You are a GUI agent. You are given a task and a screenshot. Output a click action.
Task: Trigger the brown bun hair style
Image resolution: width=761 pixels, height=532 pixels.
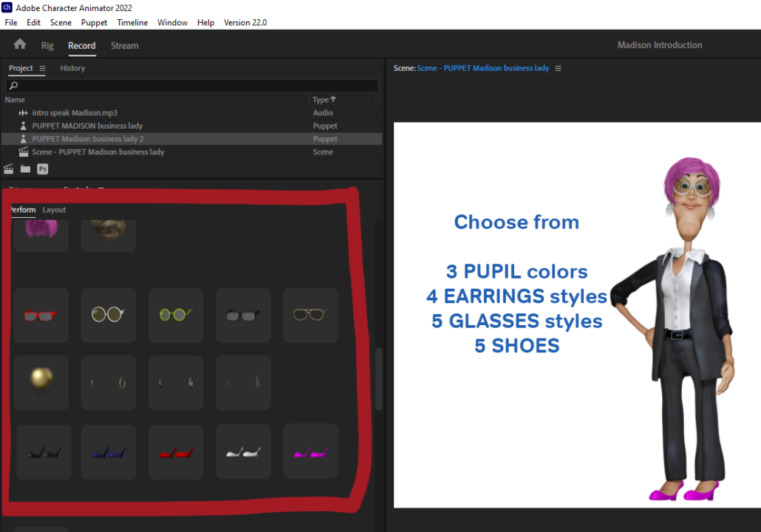tap(109, 235)
